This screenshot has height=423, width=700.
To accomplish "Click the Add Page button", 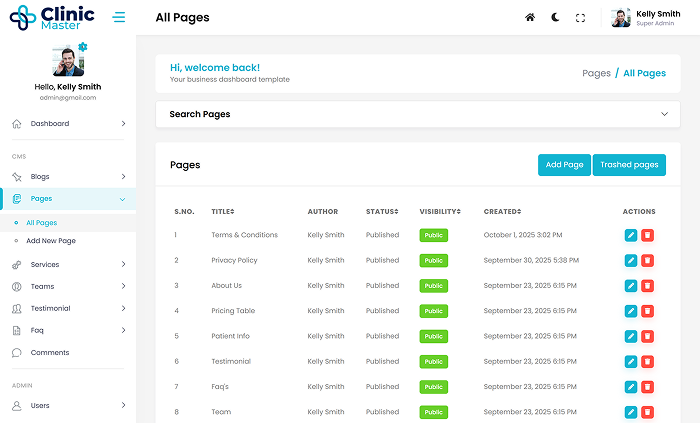I will pos(564,165).
